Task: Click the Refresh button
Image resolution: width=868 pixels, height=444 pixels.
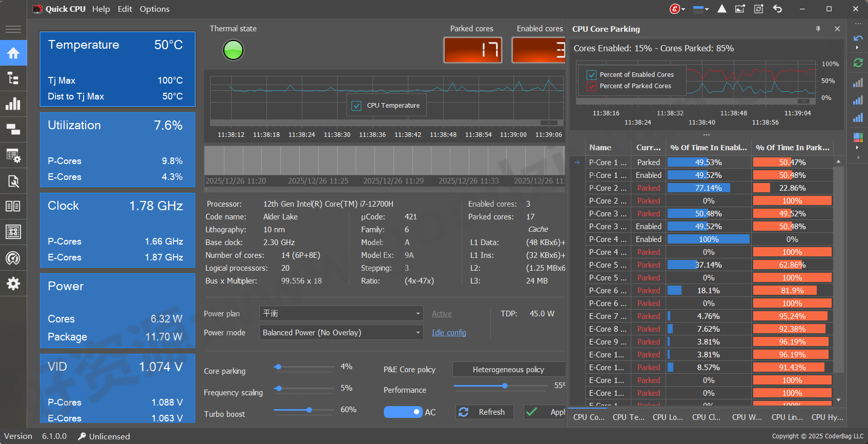Action: [x=484, y=412]
